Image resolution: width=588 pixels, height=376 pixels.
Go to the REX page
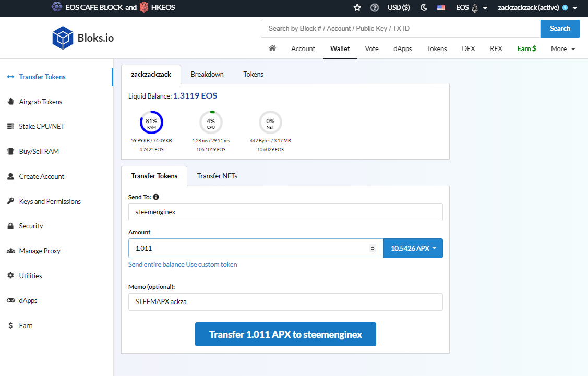click(496, 48)
